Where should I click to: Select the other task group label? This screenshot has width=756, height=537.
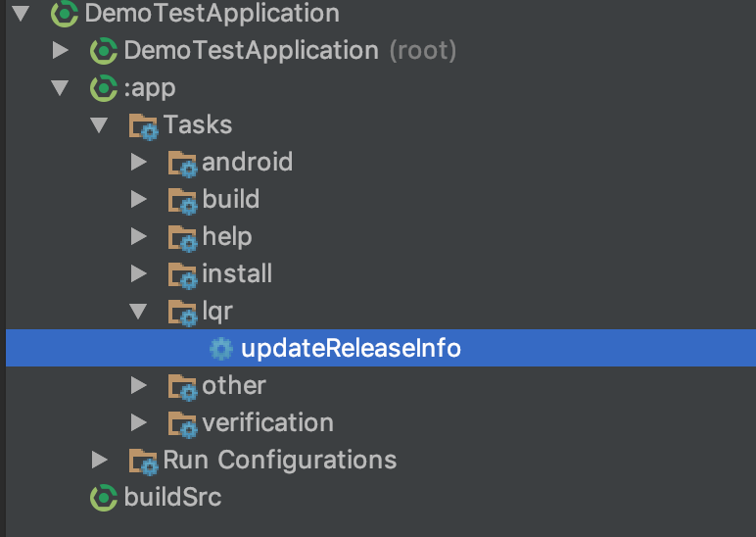coord(234,386)
